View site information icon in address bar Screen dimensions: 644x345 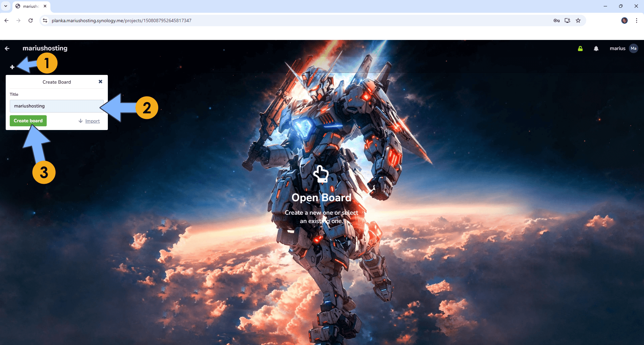coord(45,20)
